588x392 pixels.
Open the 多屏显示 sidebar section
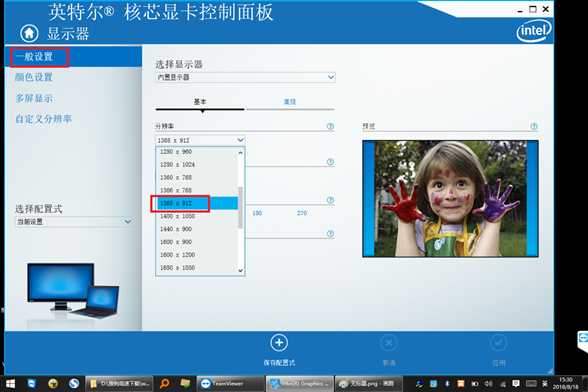[x=34, y=98]
